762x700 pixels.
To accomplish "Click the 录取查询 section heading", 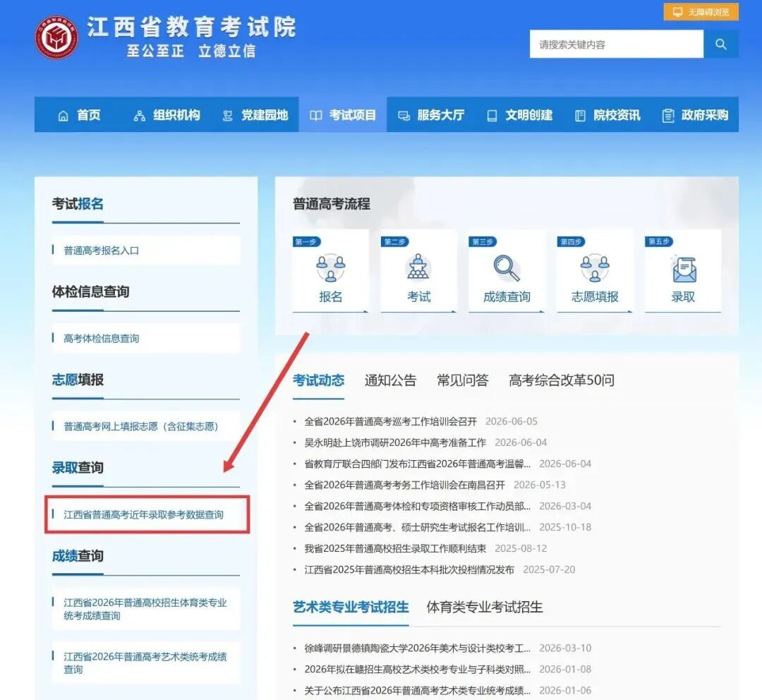I will (78, 468).
